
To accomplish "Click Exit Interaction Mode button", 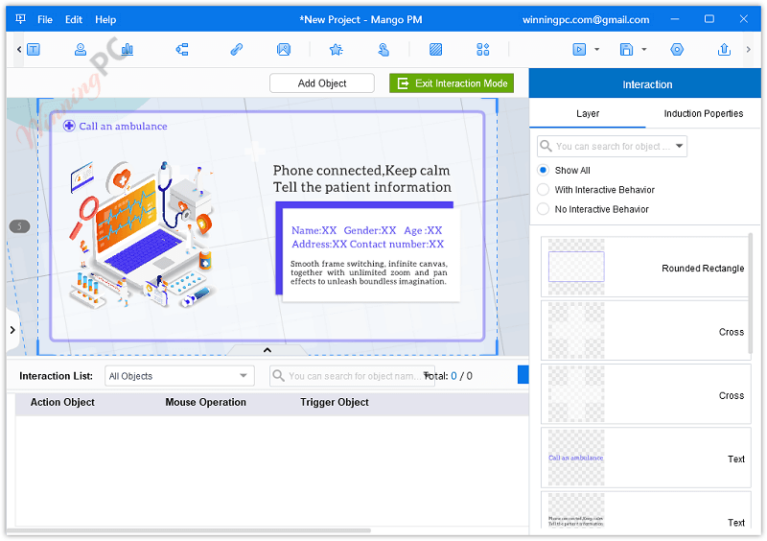I will [451, 83].
